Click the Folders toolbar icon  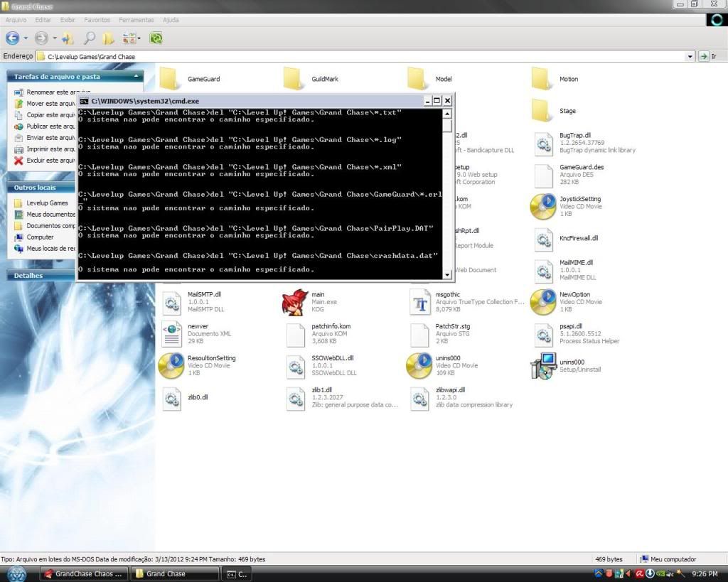[109, 38]
